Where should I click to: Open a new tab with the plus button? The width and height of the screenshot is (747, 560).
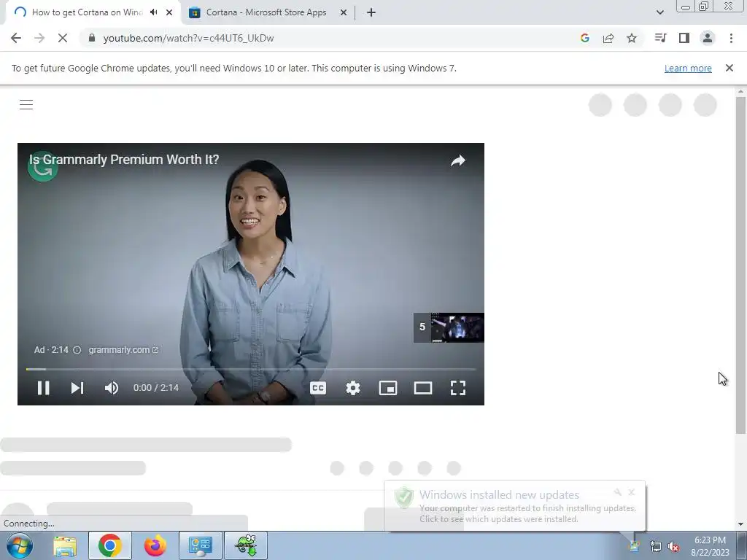371,12
